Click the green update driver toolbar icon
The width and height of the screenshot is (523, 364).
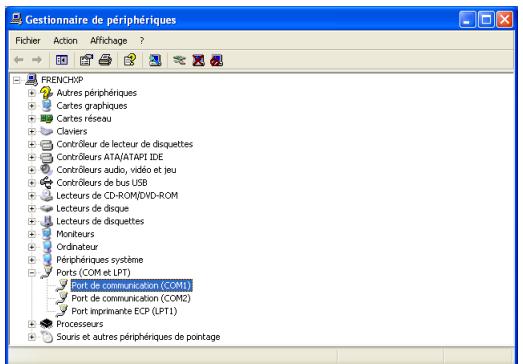pyautogui.click(x=179, y=60)
